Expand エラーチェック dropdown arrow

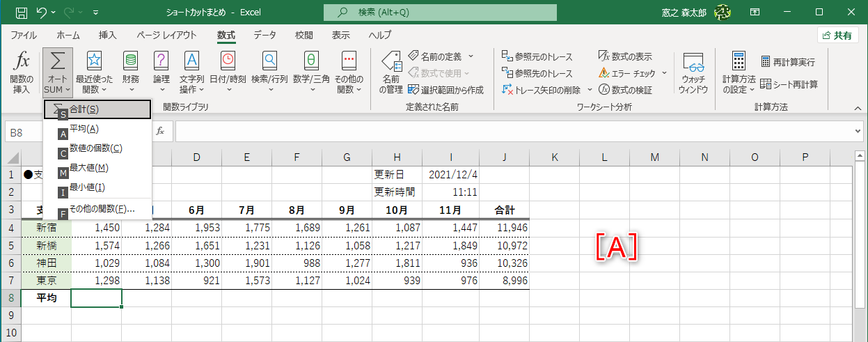664,73
